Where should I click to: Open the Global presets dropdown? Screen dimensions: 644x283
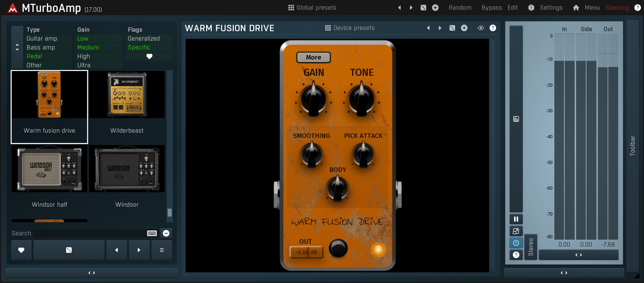point(312,8)
